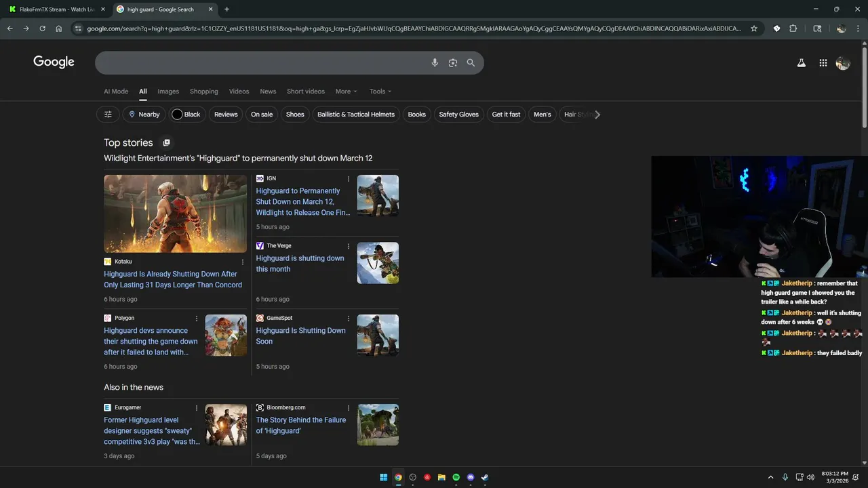868x488 pixels.
Task: Open the Windows Start menu
Action: click(x=383, y=477)
